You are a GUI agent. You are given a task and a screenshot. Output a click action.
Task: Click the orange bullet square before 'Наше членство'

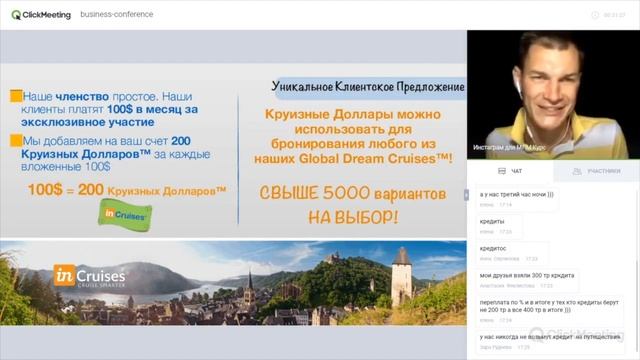(16, 96)
